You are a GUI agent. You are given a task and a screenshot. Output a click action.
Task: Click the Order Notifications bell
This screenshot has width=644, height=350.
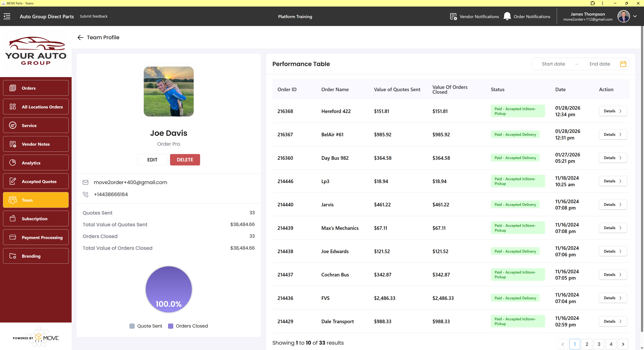pyautogui.click(x=507, y=16)
